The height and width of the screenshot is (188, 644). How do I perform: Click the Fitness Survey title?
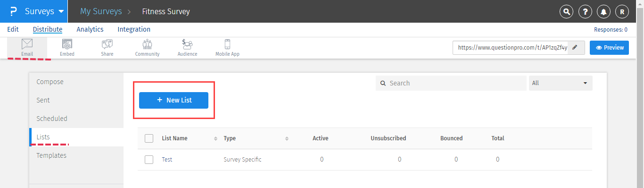tap(166, 11)
